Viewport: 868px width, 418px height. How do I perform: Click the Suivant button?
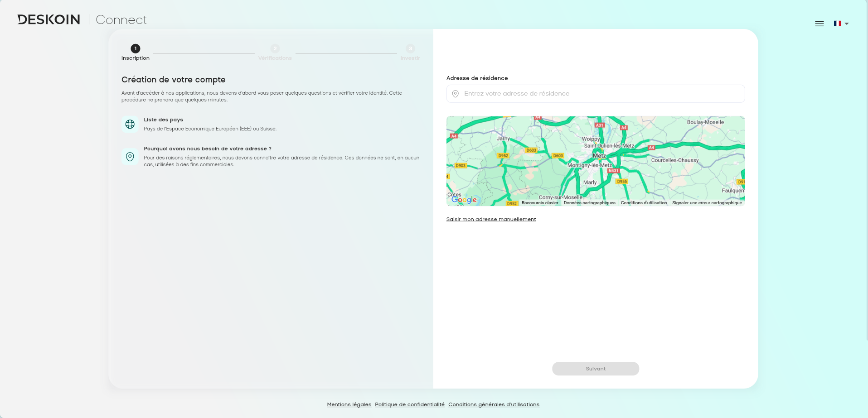[595, 369]
